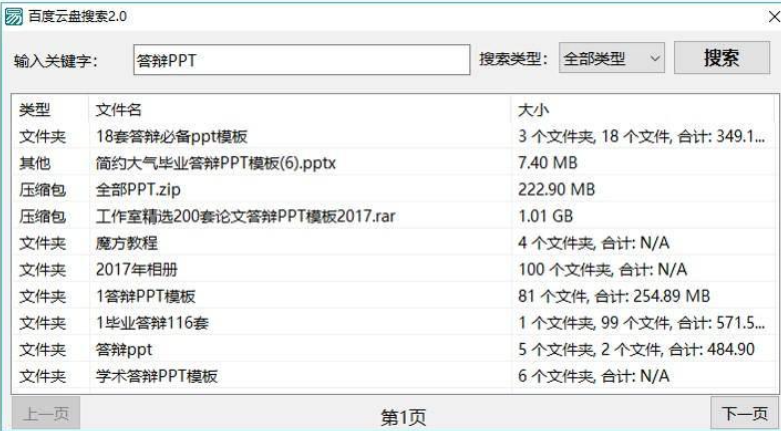Click the 搜索 button
This screenshot has width=781, height=431.
coord(721,58)
